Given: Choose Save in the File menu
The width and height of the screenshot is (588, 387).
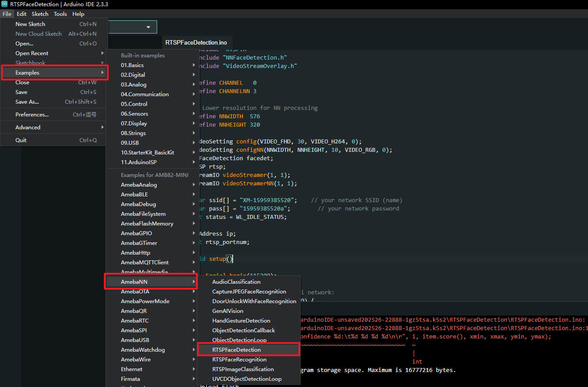Looking at the screenshot, I should [x=54, y=92].
